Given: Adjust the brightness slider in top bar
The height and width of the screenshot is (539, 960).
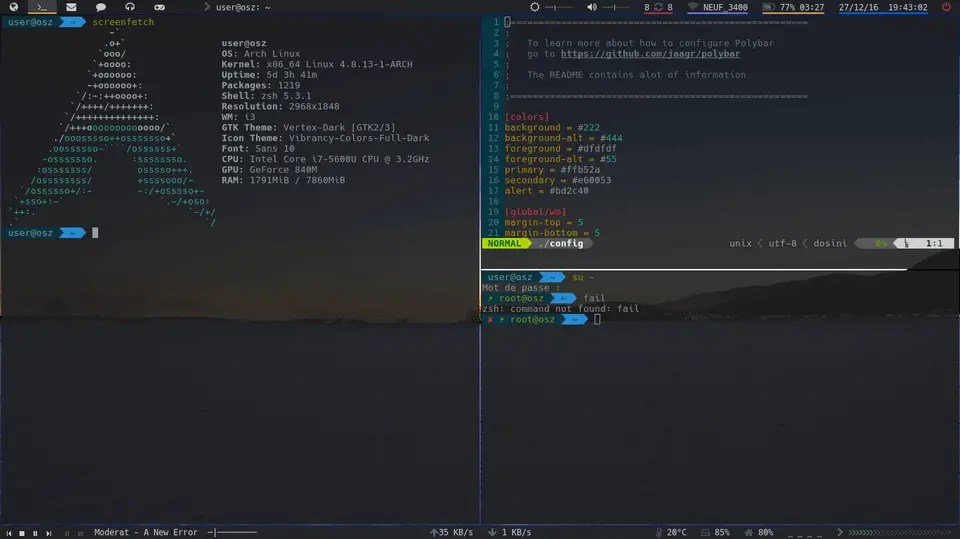Looking at the screenshot, I should tap(558, 7).
